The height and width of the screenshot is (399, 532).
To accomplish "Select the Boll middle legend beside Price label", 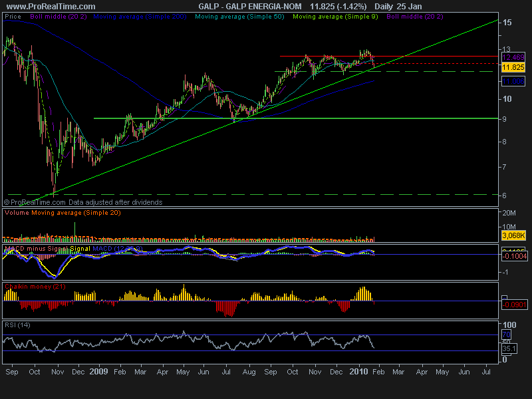I will (x=59, y=17).
